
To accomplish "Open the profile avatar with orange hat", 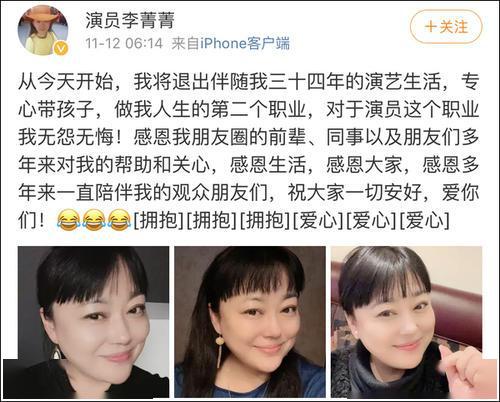I will click(43, 31).
